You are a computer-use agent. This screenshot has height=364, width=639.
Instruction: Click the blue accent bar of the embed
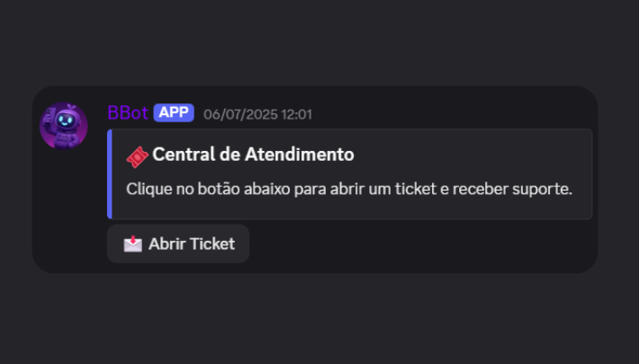(x=110, y=173)
